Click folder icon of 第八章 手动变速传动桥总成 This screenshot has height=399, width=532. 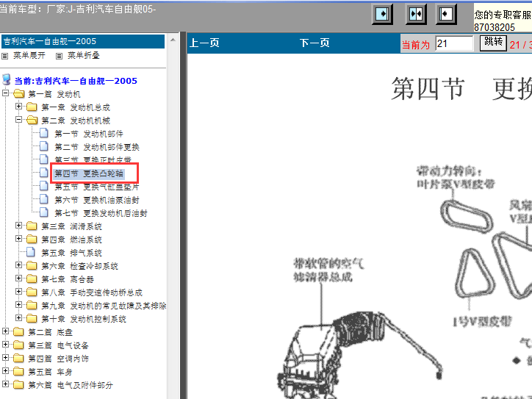pyautogui.click(x=32, y=292)
